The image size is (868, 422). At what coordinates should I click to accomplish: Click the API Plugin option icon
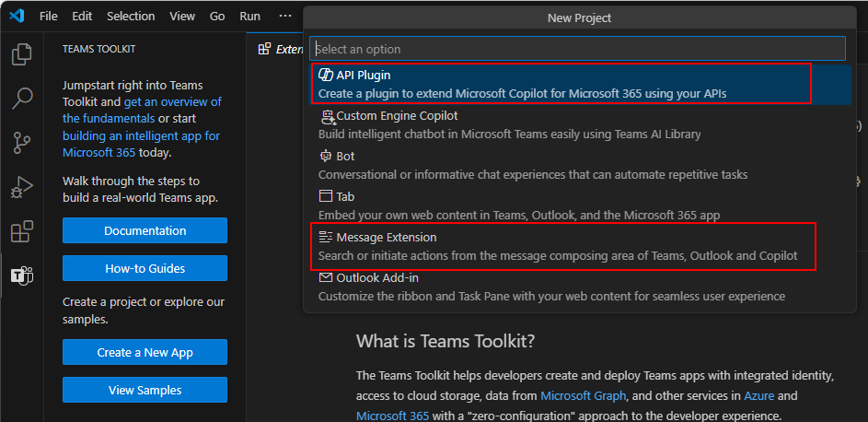[326, 76]
